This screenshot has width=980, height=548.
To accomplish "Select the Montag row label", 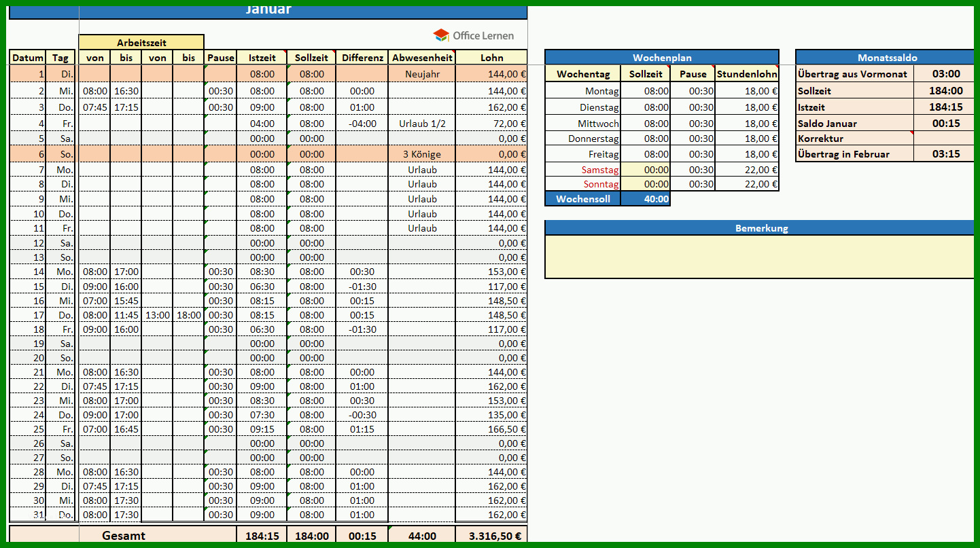I will pos(583,91).
